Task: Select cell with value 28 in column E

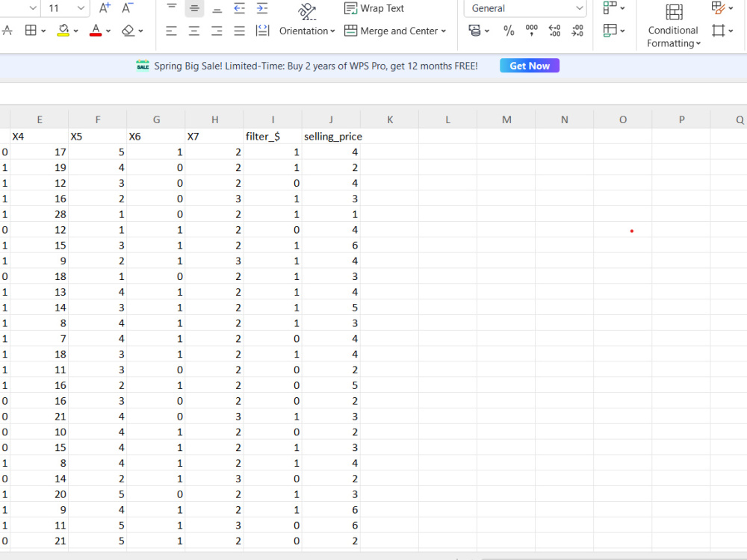Action: point(40,214)
